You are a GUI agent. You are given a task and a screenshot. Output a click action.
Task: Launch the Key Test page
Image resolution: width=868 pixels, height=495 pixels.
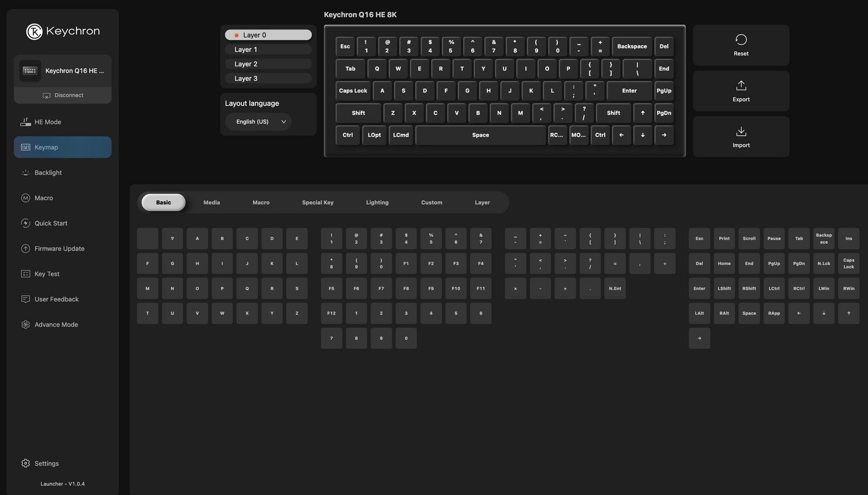(47, 274)
